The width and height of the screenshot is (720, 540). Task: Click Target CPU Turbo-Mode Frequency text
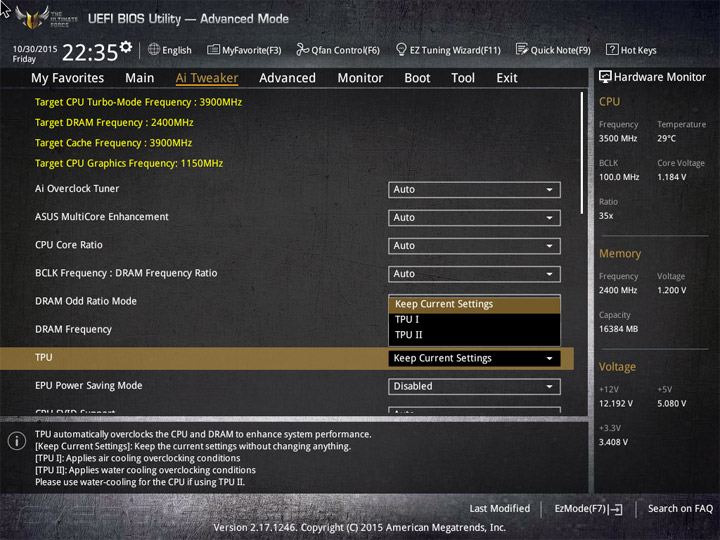(138, 102)
